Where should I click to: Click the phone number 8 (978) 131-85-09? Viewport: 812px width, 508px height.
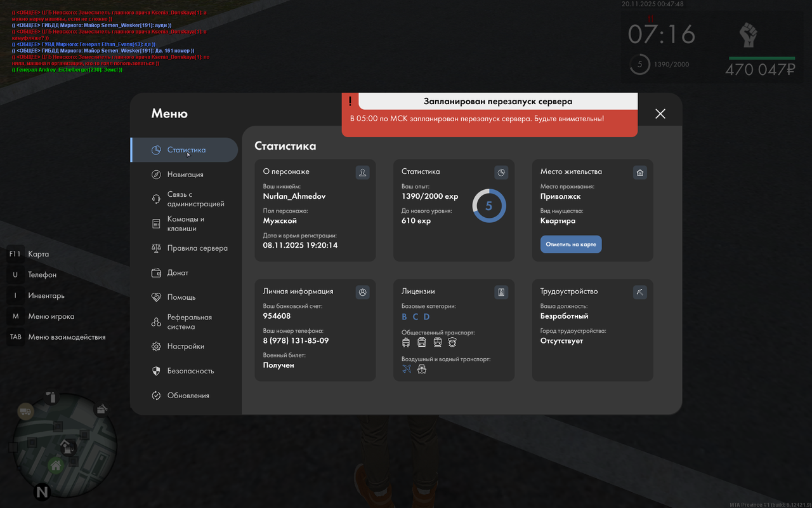tap(296, 341)
